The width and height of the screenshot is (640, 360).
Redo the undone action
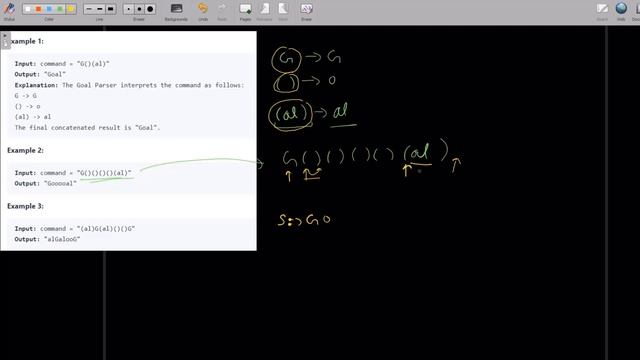click(x=222, y=11)
